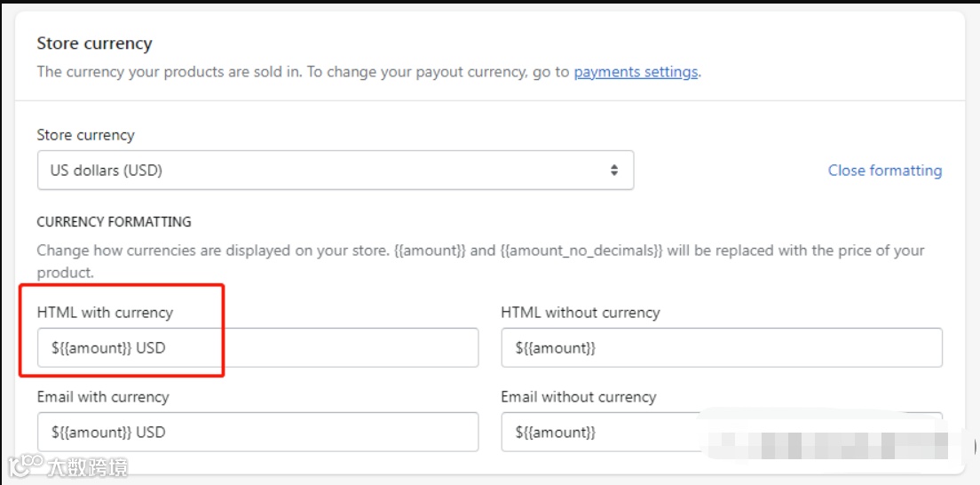This screenshot has height=485, width=980.
Task: Click the Store currency label above the dropdown
Action: click(x=85, y=135)
